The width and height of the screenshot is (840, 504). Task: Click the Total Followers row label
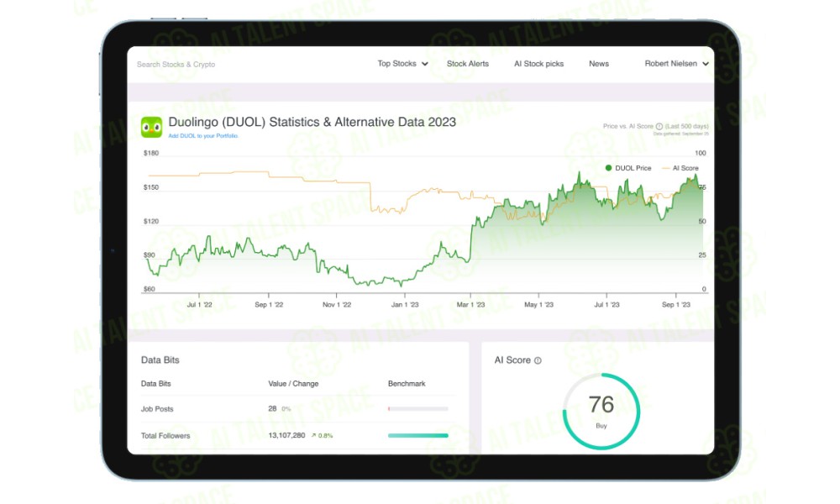(x=165, y=436)
